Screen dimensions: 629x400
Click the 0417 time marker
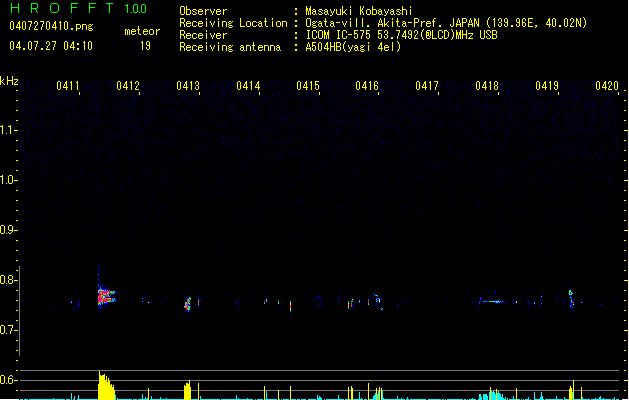(x=427, y=86)
